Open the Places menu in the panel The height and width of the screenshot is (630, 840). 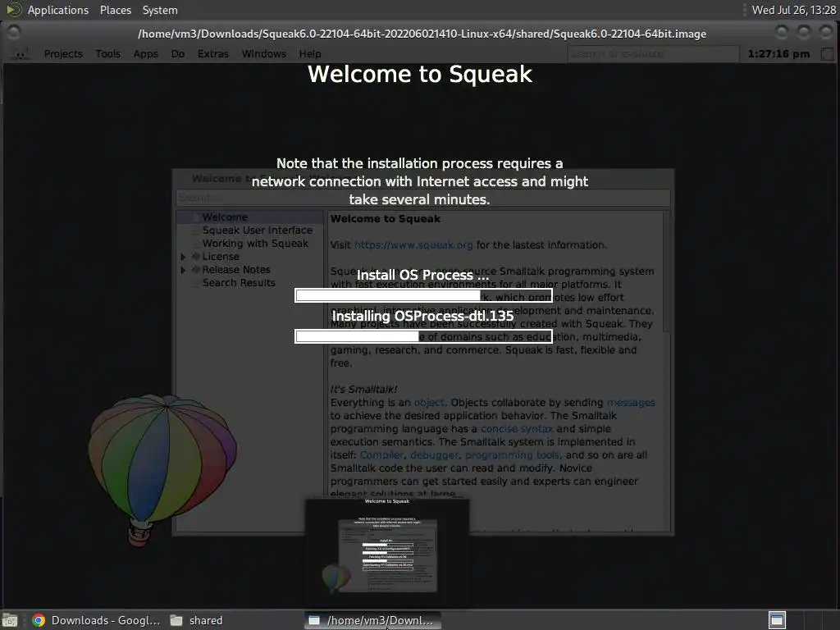point(116,10)
